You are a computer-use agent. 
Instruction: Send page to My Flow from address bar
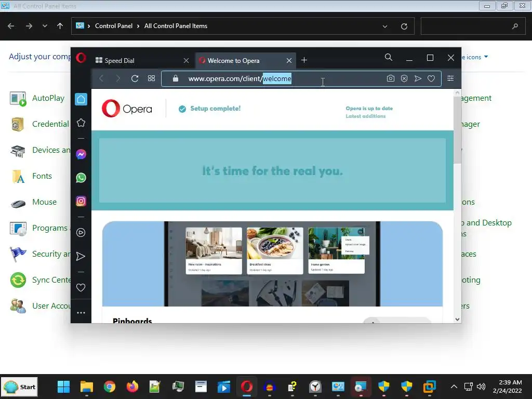[x=418, y=78]
